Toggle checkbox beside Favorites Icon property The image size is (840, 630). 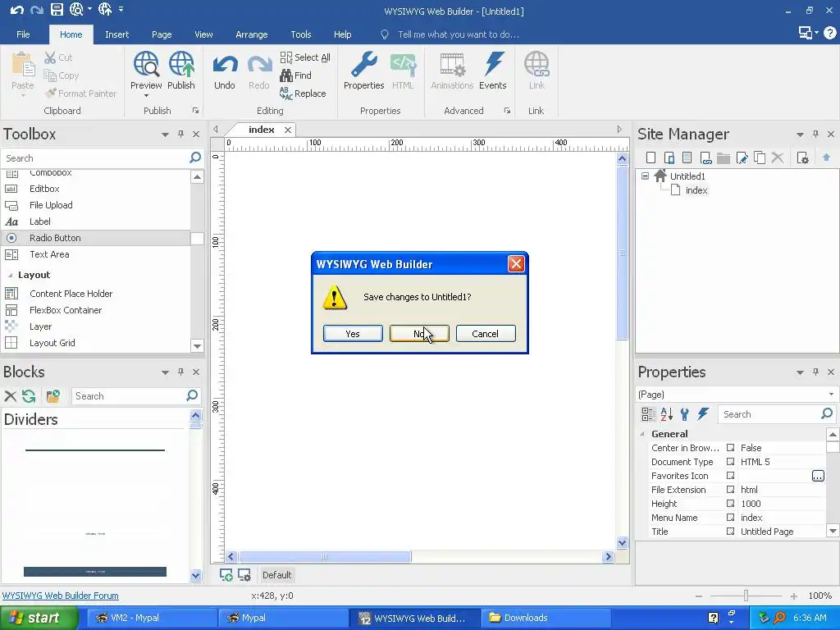pyautogui.click(x=730, y=476)
